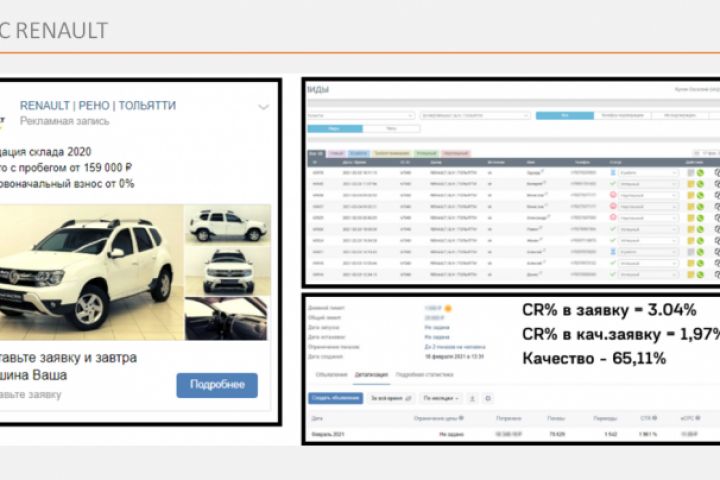The image size is (720, 480).
Task: Click the Статус column header
Action: pyautogui.click(x=615, y=162)
